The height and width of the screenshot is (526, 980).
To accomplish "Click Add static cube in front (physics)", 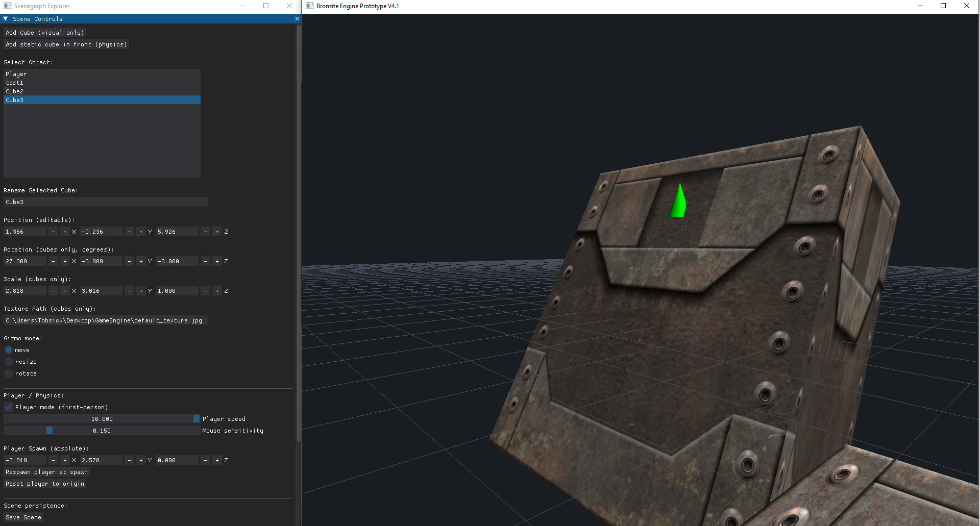I will 66,44.
